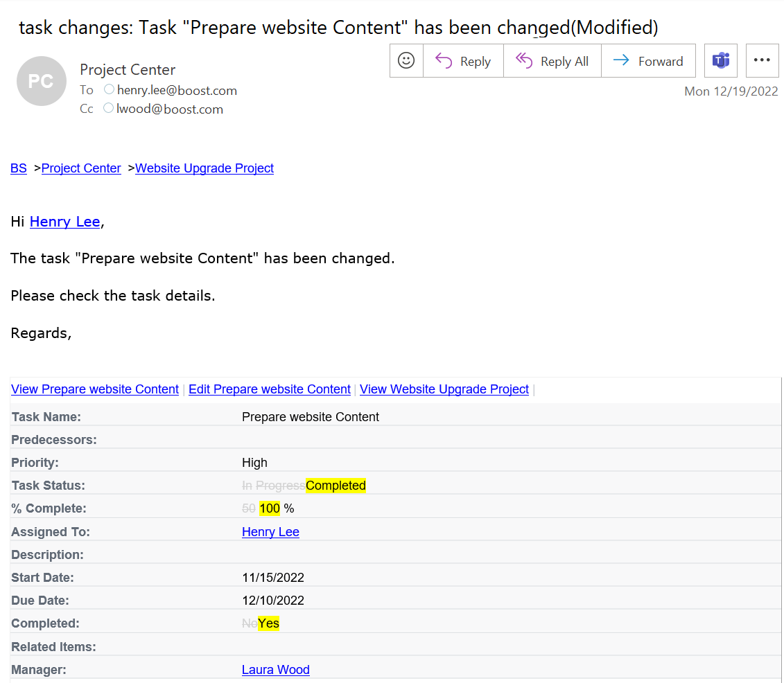
Task: Open Edit Prepare website Content link
Action: [x=270, y=389]
